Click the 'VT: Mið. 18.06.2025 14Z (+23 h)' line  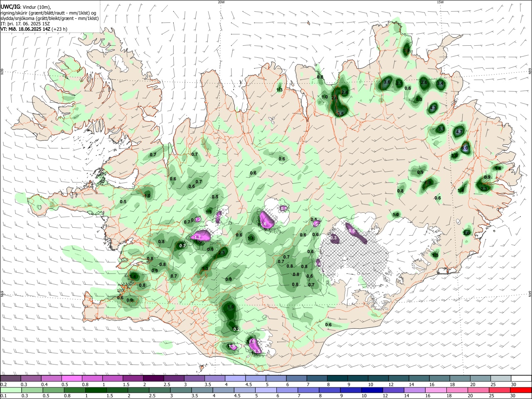(34, 29)
